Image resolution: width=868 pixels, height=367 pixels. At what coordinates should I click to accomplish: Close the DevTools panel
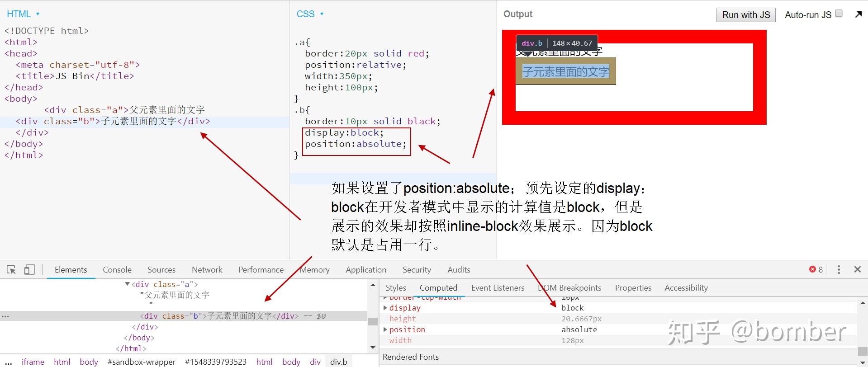tap(857, 269)
